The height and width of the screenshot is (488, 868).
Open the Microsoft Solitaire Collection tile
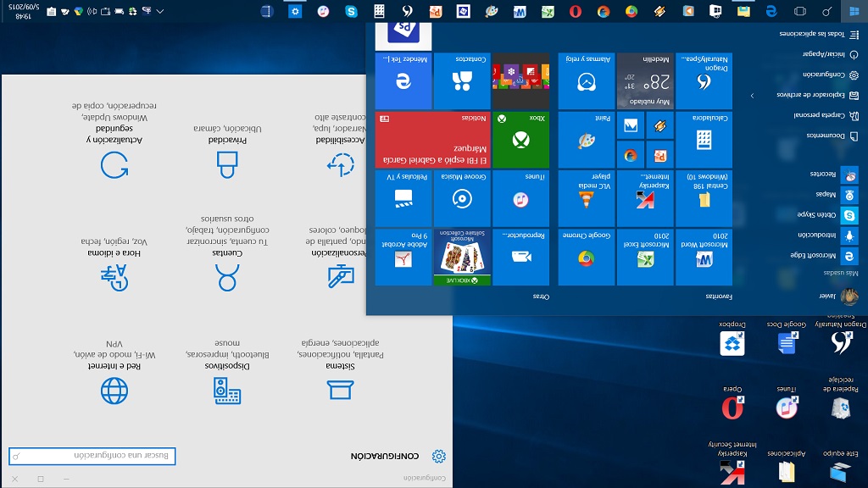[462, 257]
